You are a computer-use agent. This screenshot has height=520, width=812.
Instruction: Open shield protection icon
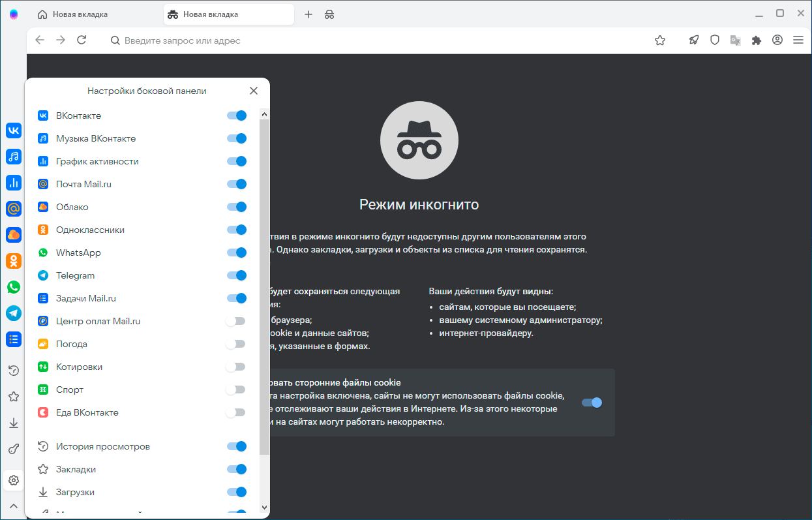(x=715, y=40)
